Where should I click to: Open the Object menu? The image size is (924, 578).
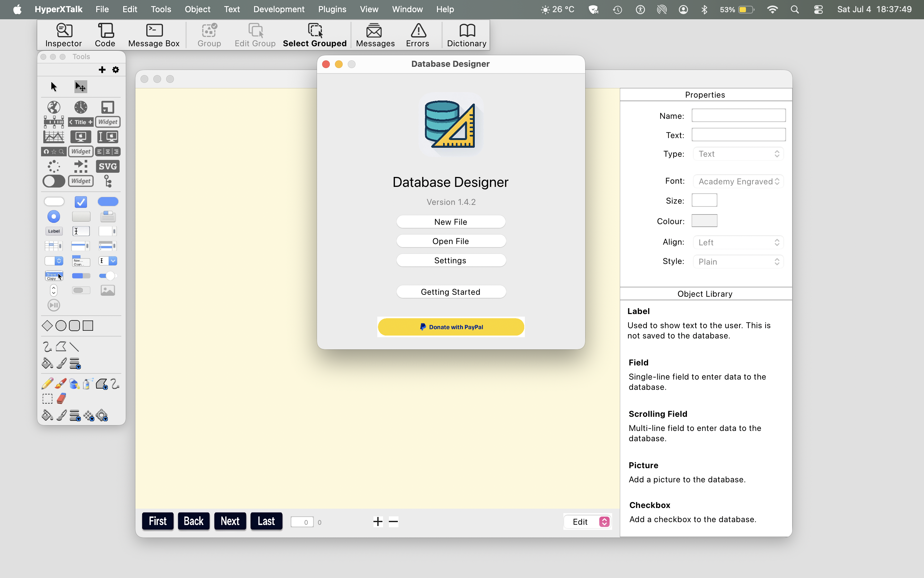click(197, 9)
